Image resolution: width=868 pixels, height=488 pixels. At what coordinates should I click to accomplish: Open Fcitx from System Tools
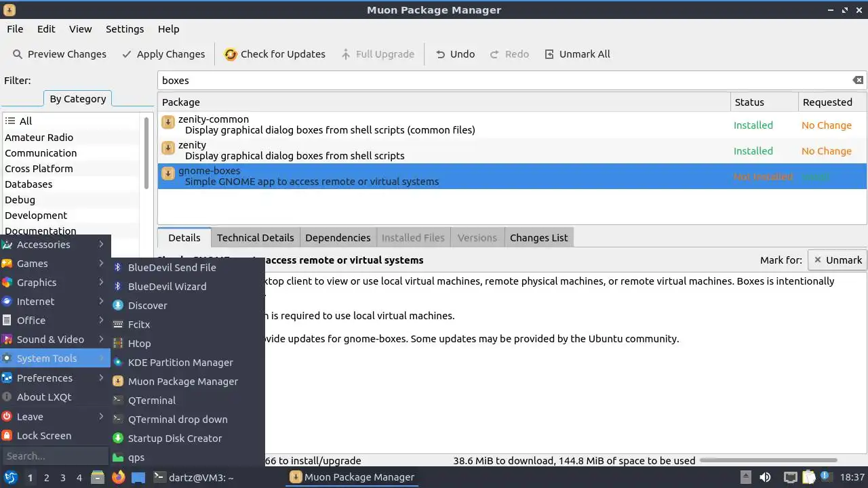(x=188, y=325)
